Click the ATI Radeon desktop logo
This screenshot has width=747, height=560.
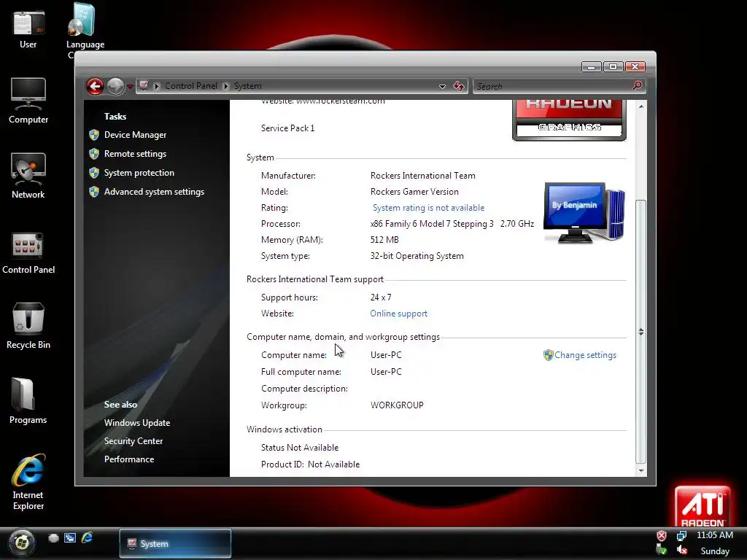[x=703, y=507]
